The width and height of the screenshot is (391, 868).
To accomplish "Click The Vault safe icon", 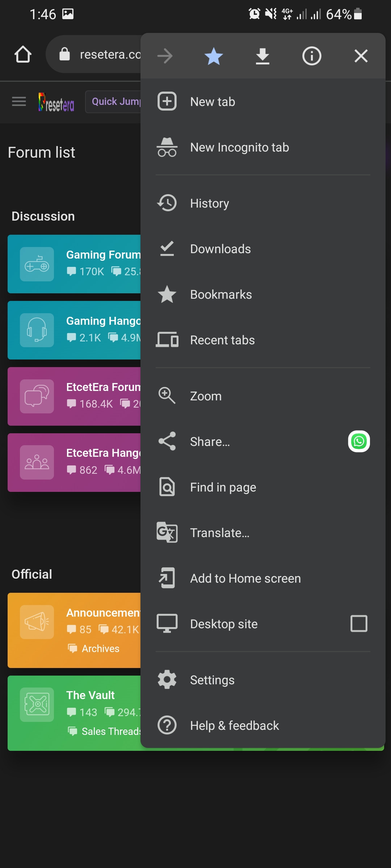I will (x=37, y=705).
